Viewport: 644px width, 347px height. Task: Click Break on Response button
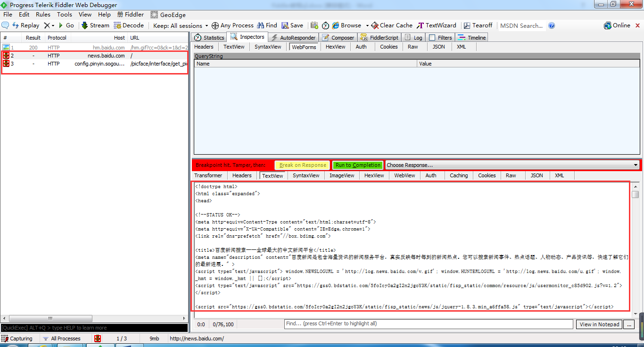[303, 165]
